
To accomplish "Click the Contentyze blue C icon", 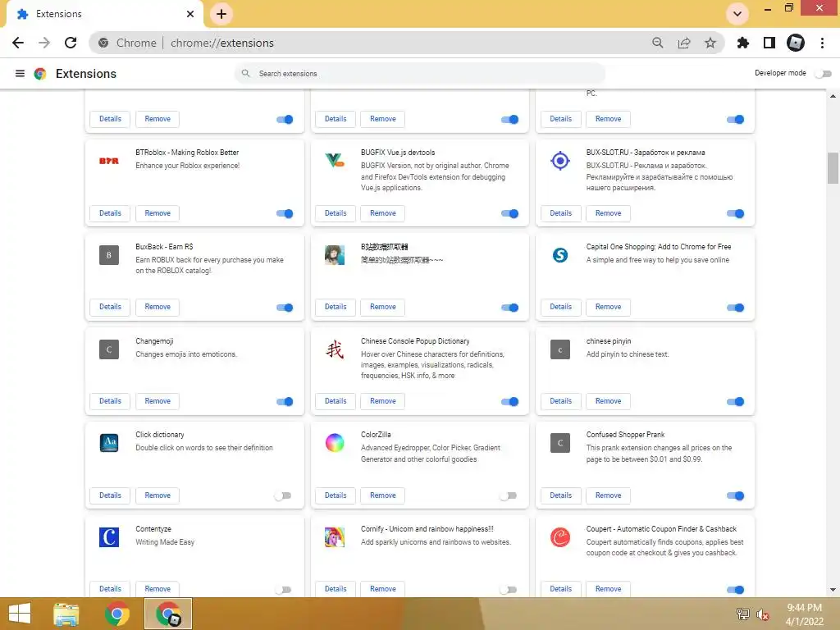I will tap(109, 537).
